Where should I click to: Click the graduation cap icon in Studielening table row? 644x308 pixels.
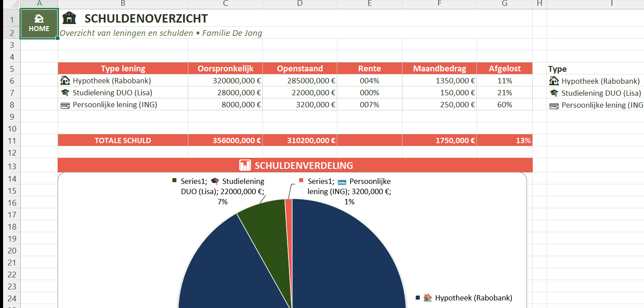click(65, 93)
